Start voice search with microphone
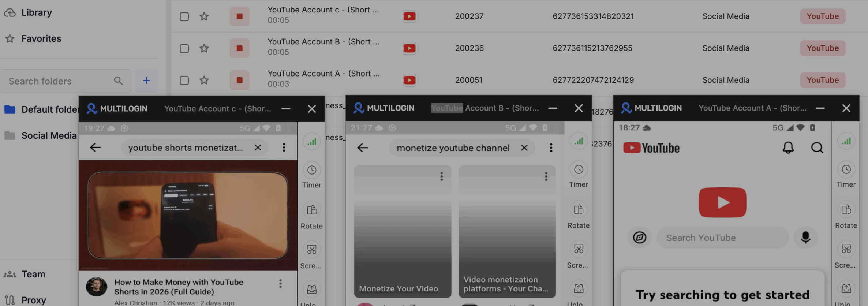Viewport: 868px width, 306px height. click(805, 238)
